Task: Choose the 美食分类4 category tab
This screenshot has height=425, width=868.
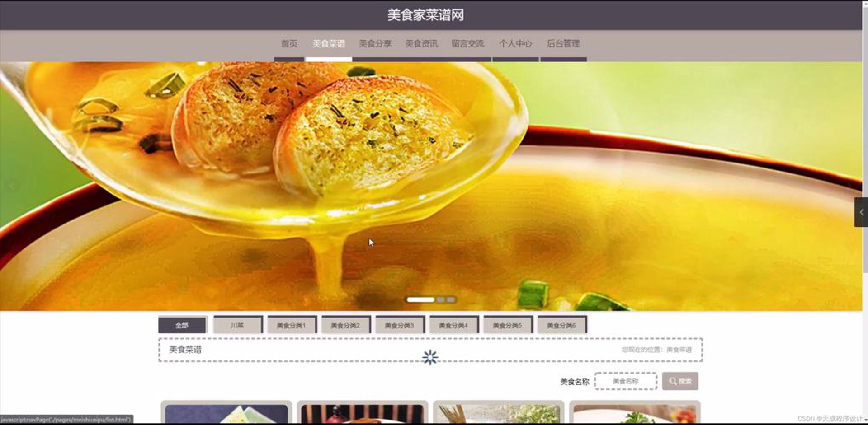Action: coord(453,325)
